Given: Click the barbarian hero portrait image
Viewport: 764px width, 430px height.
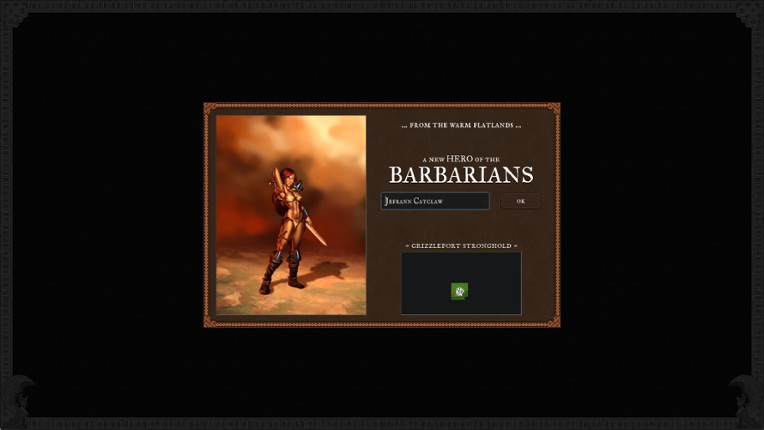Looking at the screenshot, I should pos(291,215).
